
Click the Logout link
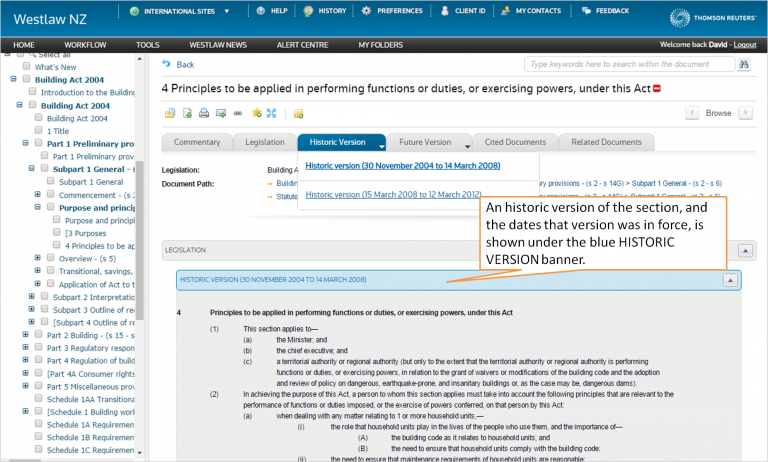tap(744, 45)
